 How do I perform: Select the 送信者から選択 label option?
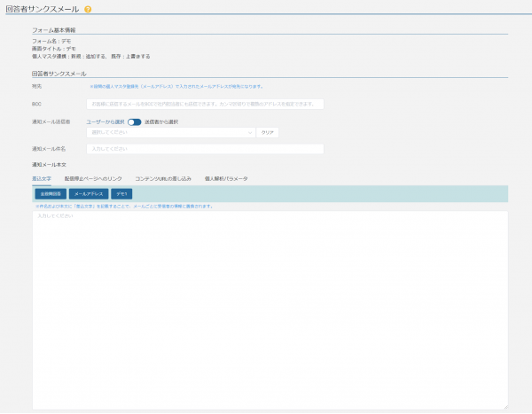(161, 121)
